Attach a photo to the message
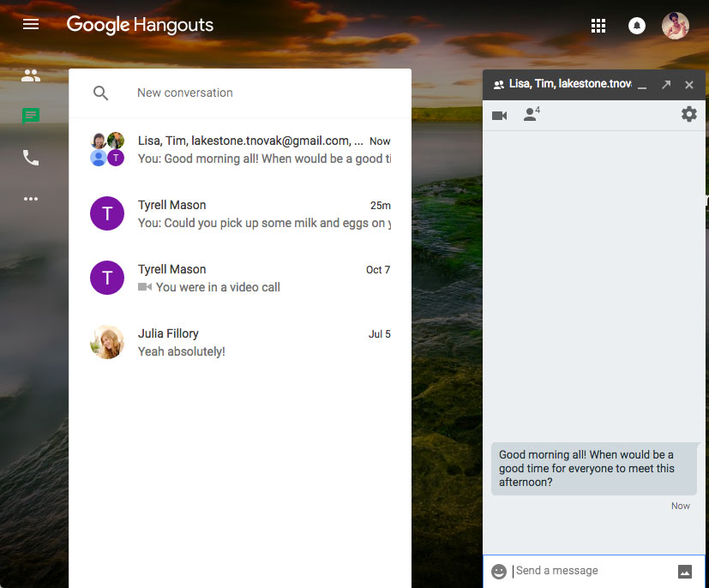The image size is (709, 588). pyautogui.click(x=684, y=572)
